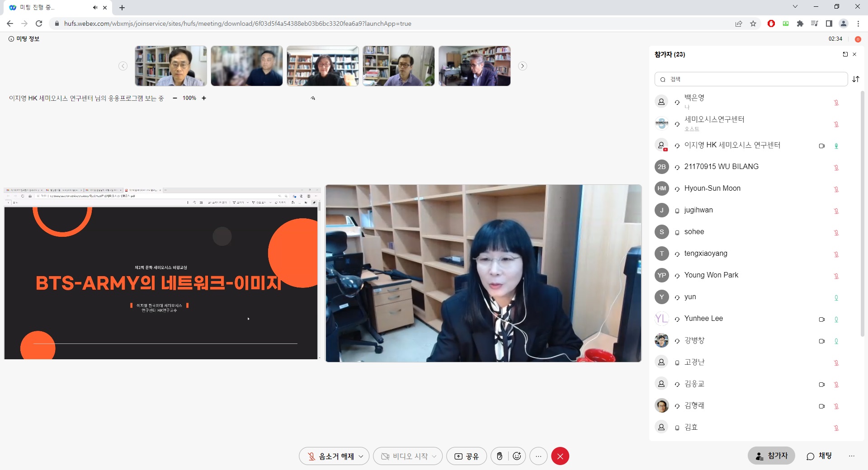Image resolution: width=868 pixels, height=470 pixels.
Task: Open panel options ellipsis at bottom right
Action: coord(852,456)
